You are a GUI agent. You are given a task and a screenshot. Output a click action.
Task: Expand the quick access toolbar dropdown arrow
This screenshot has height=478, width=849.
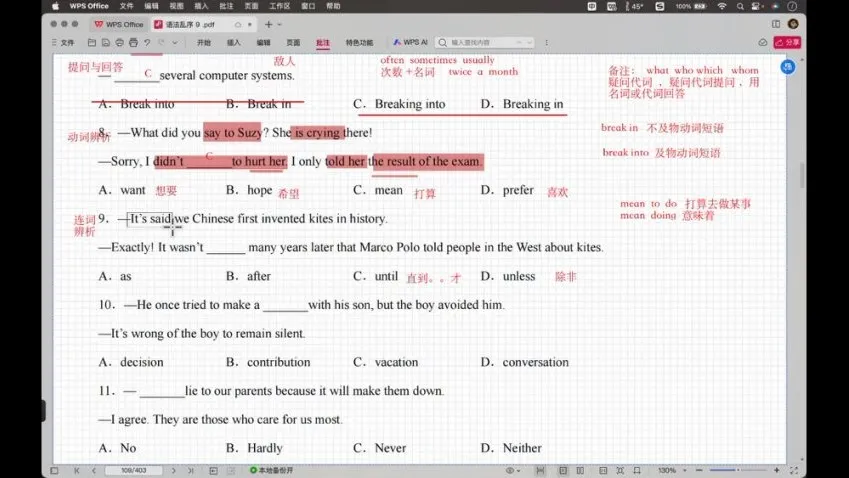click(175, 43)
